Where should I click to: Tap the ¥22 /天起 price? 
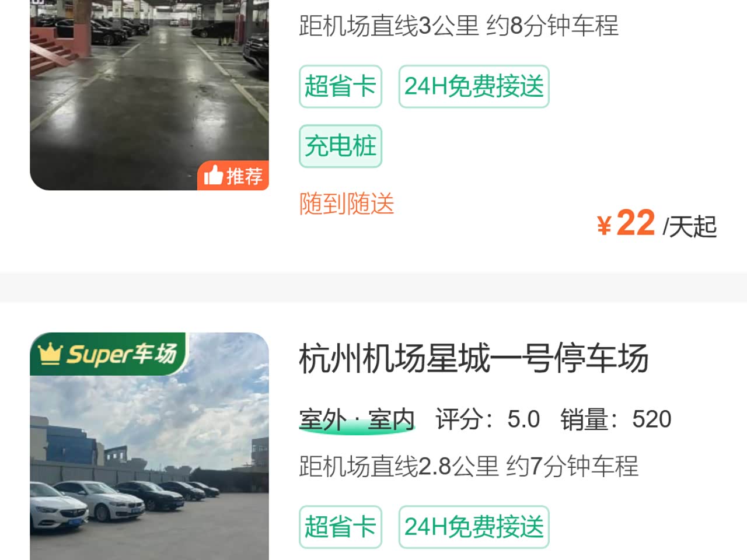click(x=657, y=224)
